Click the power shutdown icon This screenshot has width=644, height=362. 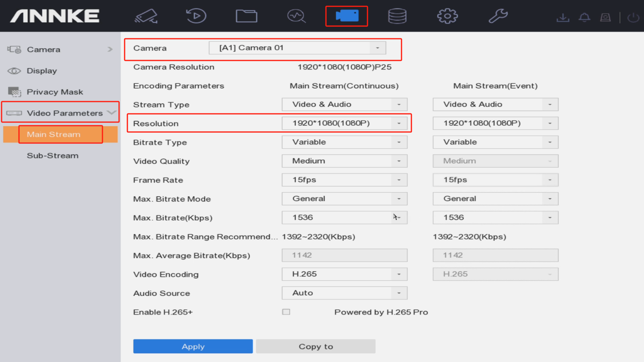pyautogui.click(x=633, y=17)
